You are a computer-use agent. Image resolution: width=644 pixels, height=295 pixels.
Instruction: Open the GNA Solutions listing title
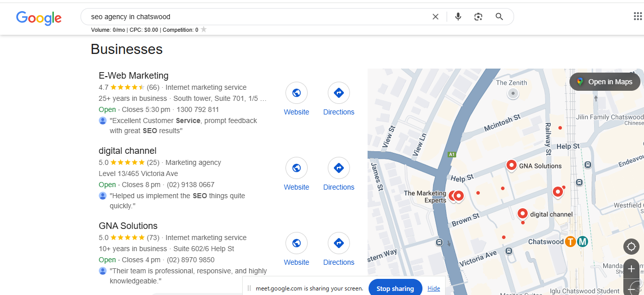[x=128, y=226]
